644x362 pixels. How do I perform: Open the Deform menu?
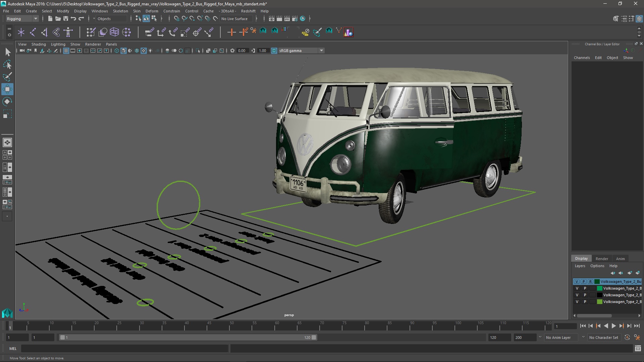click(x=152, y=11)
